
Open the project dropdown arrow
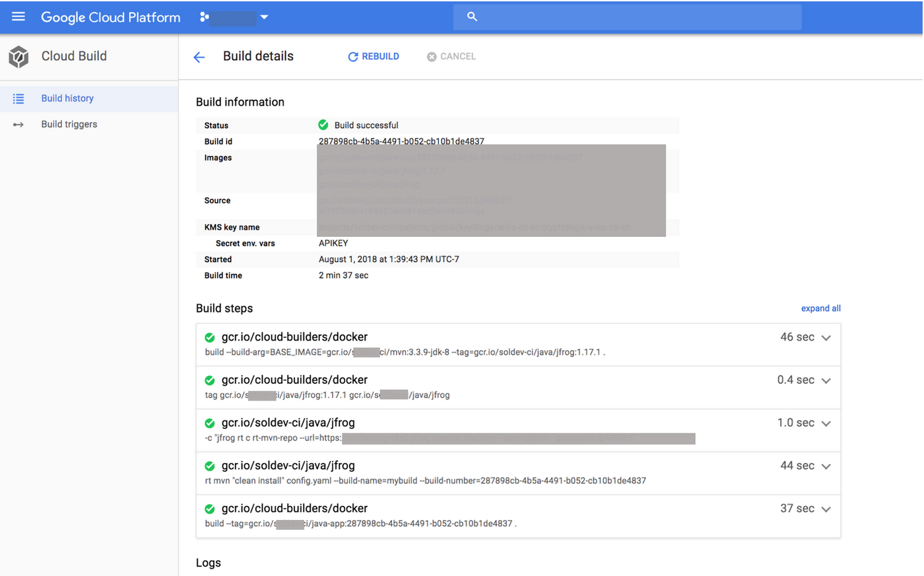264,17
